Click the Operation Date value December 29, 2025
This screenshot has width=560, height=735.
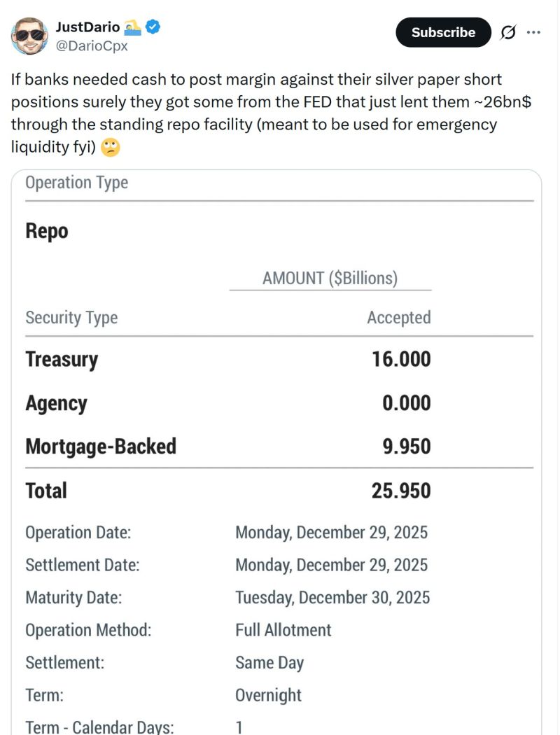tap(332, 532)
